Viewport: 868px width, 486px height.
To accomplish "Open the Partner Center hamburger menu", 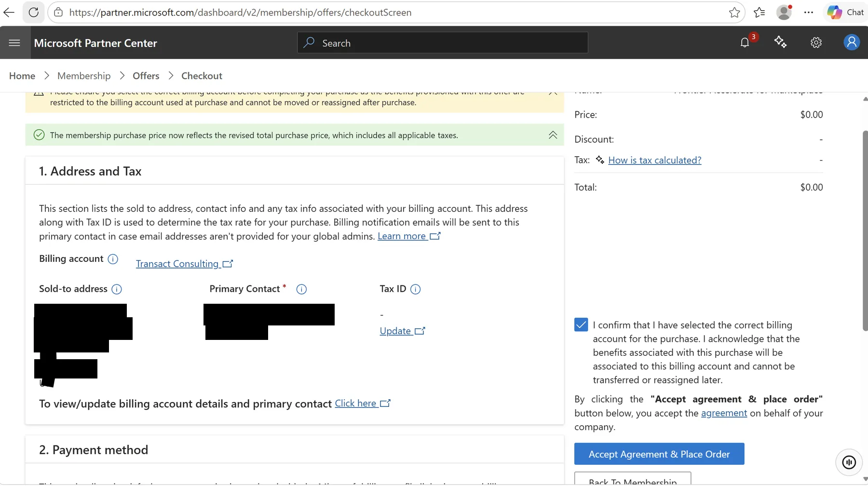I will [14, 43].
